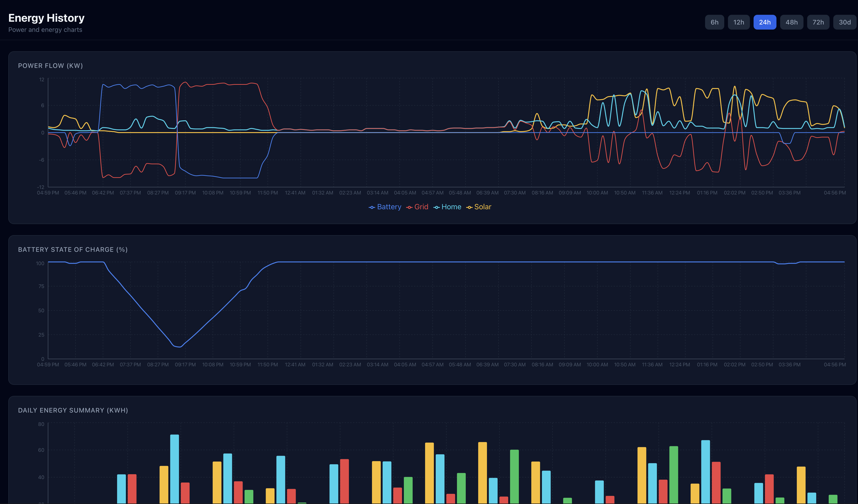This screenshot has width=858, height=504.
Task: Click the active 24h range button
Action: pos(765,22)
